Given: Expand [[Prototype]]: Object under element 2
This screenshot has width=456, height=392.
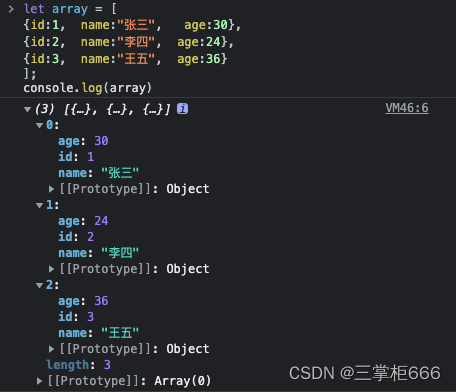Looking at the screenshot, I should click(x=51, y=349).
